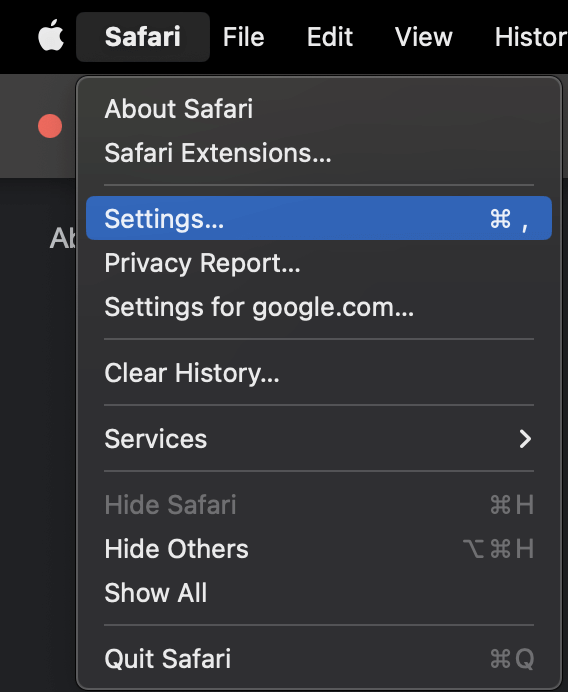The width and height of the screenshot is (568, 692).
Task: Click the red close window button
Action: pos(50,126)
